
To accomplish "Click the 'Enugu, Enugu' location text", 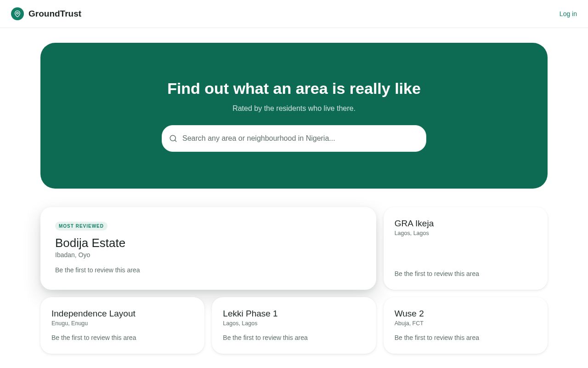I will tap(69, 323).
